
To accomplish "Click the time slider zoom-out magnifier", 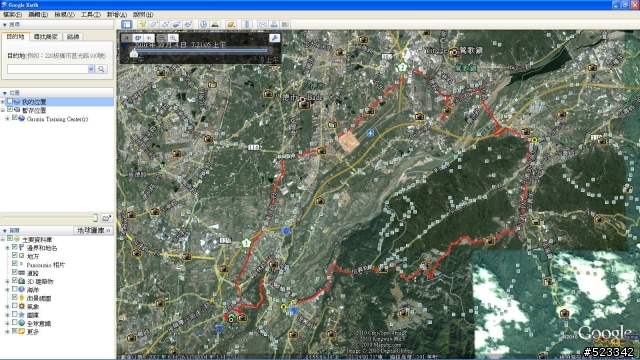I will click(x=162, y=38).
